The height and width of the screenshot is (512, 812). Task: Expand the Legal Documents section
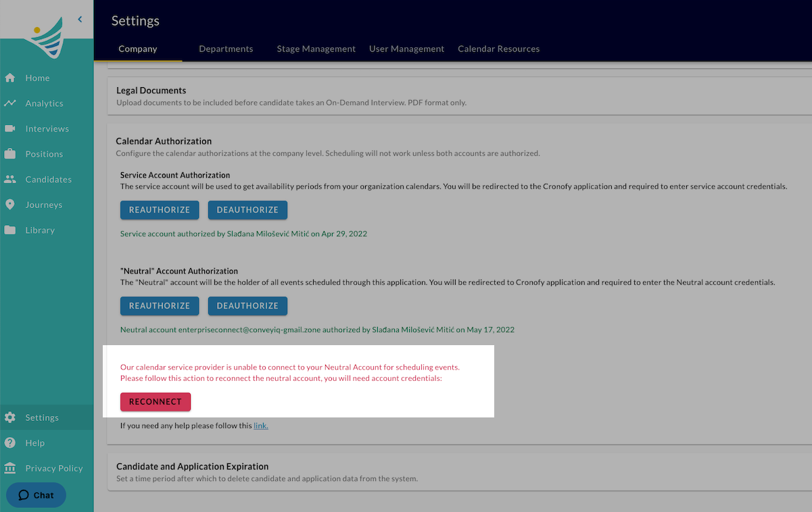(x=459, y=95)
